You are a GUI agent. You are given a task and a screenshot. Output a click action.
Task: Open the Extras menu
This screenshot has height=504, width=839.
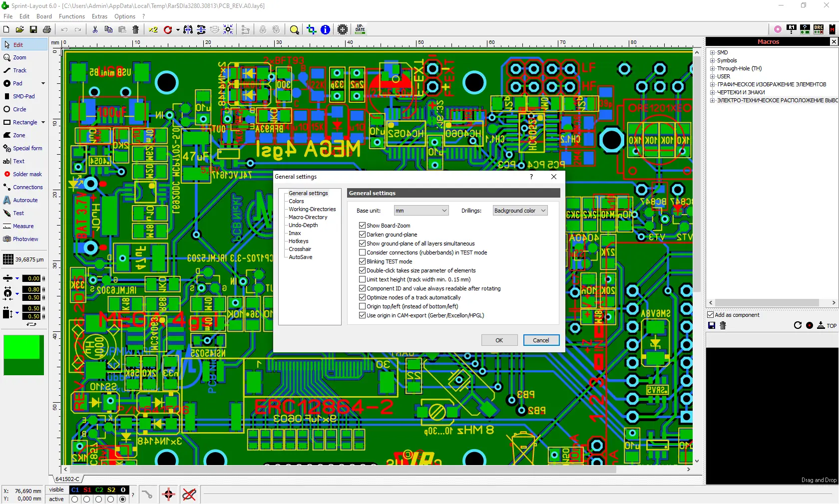pos(99,16)
